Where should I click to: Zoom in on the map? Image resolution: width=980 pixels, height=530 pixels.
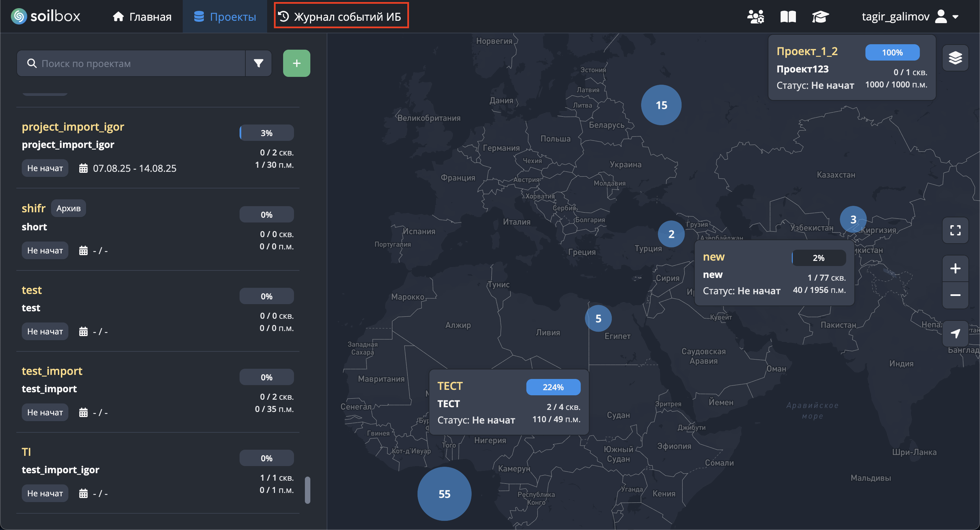click(x=955, y=268)
